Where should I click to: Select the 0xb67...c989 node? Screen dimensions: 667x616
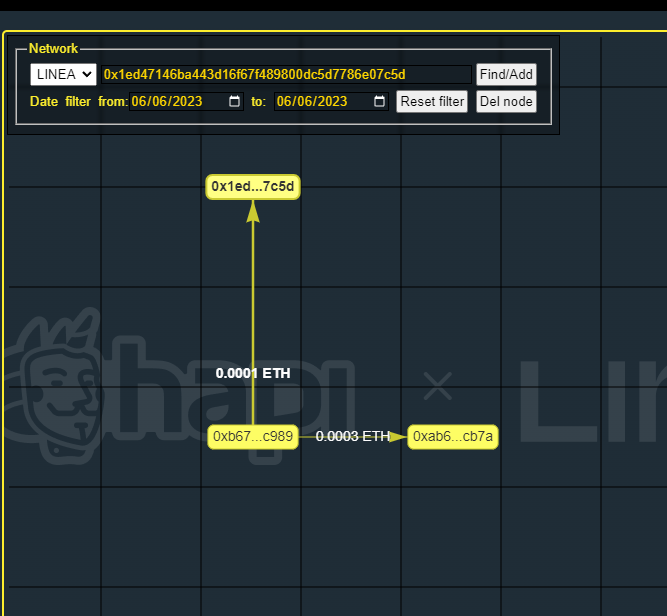(x=253, y=436)
